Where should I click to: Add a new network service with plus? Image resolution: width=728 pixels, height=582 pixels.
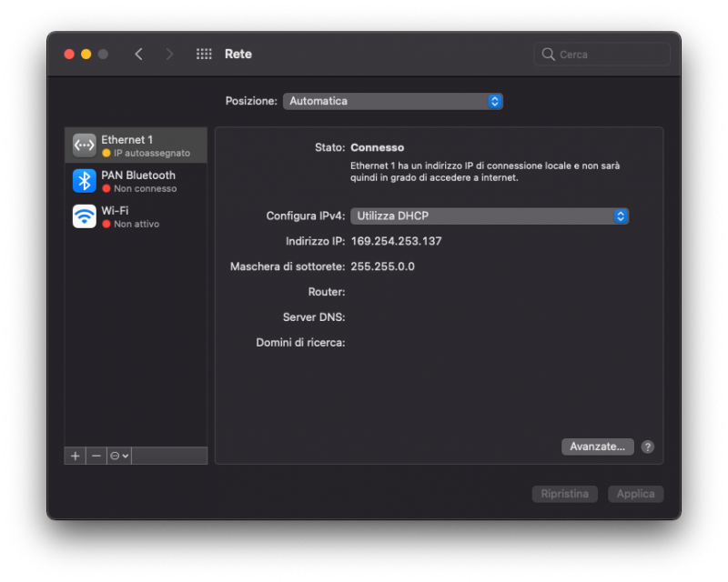click(76, 456)
